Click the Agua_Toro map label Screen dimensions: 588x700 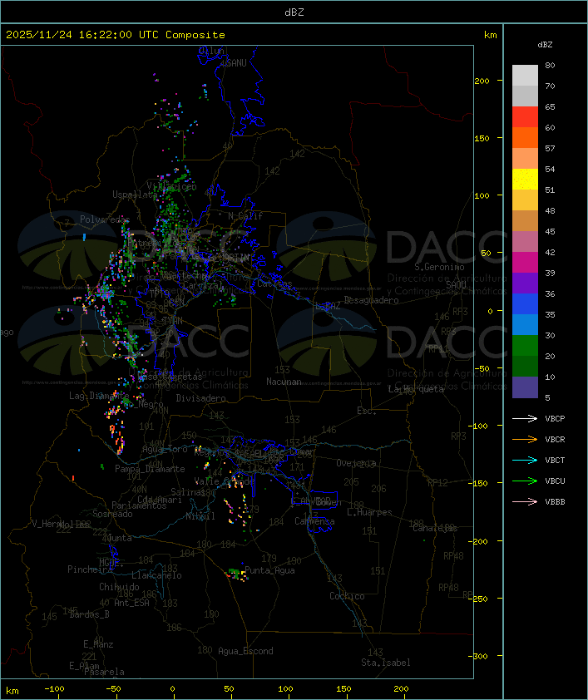(x=165, y=449)
